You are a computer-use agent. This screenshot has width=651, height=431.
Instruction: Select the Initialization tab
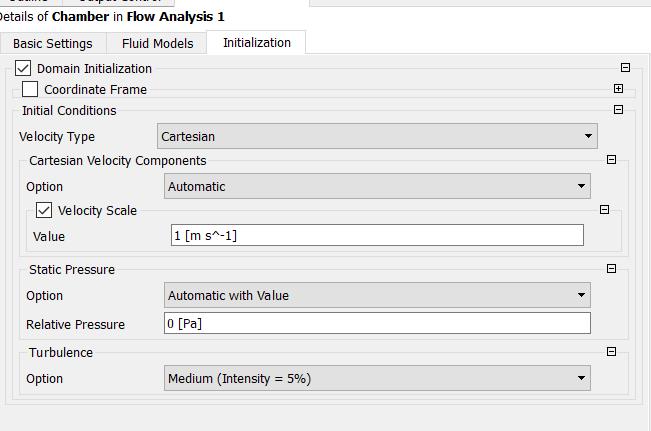256,42
